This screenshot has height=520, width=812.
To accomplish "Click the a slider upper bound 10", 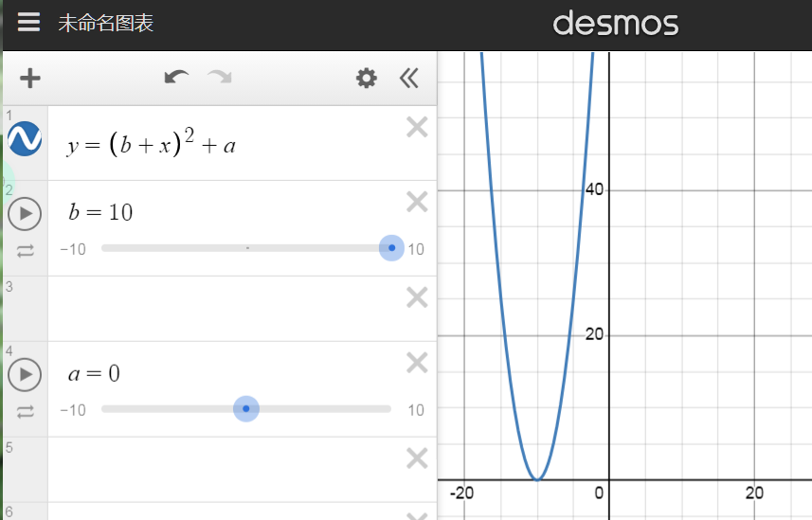I will pos(416,410).
